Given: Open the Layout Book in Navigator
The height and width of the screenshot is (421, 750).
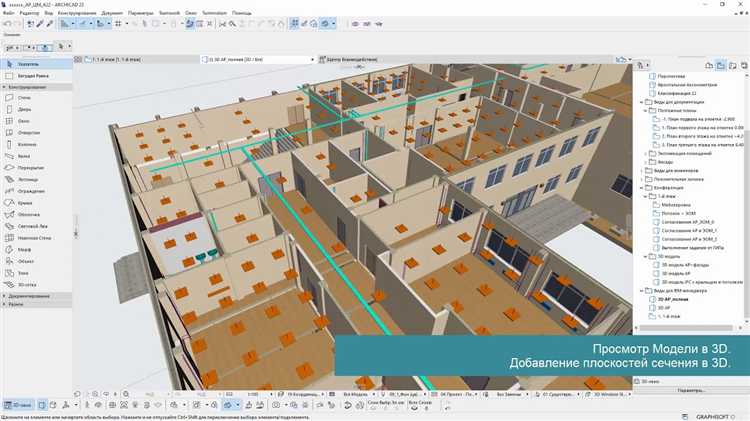Looking at the screenshot, I should coord(732,66).
